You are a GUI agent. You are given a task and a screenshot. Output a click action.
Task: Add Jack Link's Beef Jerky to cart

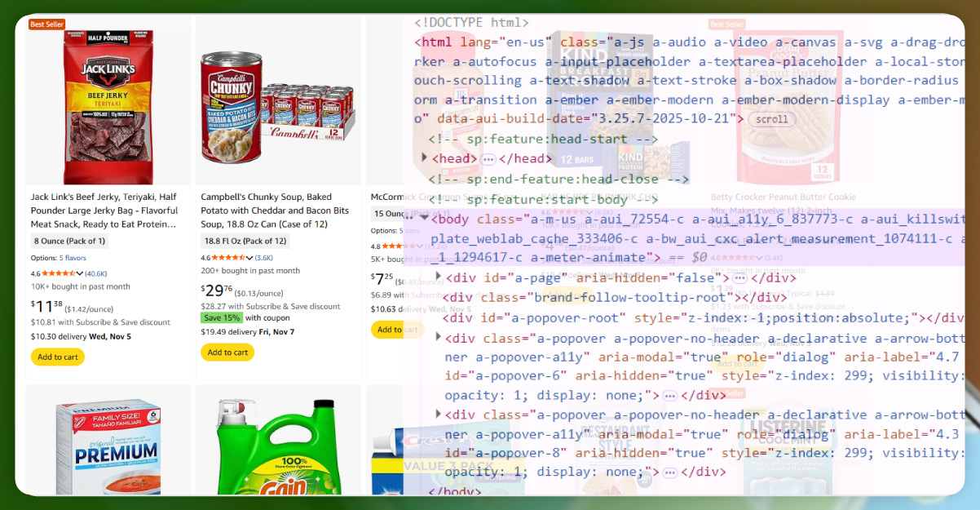(57, 357)
